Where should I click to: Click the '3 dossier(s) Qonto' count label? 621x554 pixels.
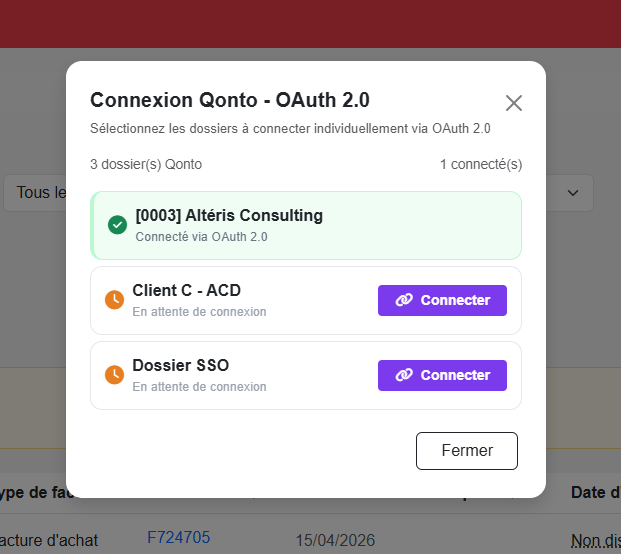[x=146, y=164]
